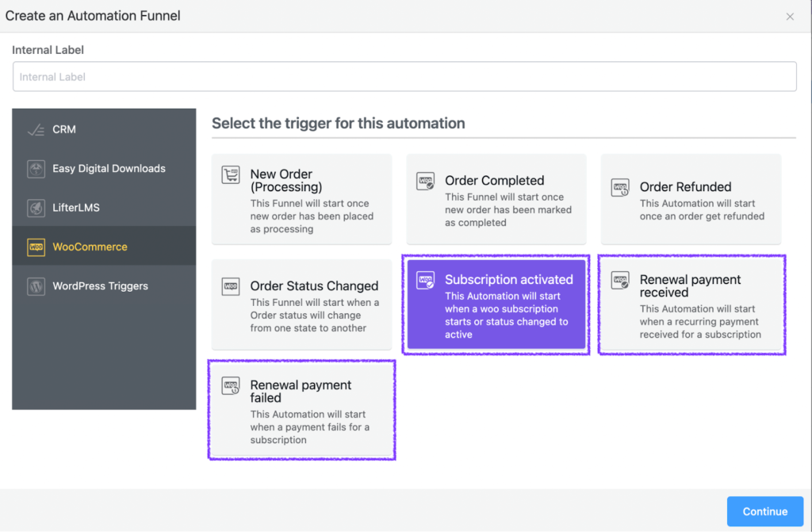Click the LifterLMS globe icon

tap(34, 208)
